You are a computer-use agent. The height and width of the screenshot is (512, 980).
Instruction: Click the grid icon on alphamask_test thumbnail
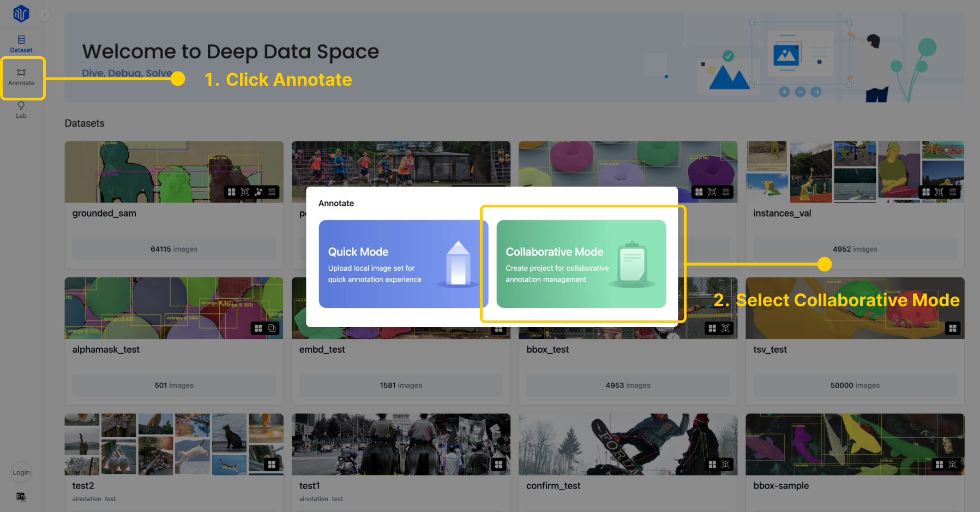click(258, 328)
